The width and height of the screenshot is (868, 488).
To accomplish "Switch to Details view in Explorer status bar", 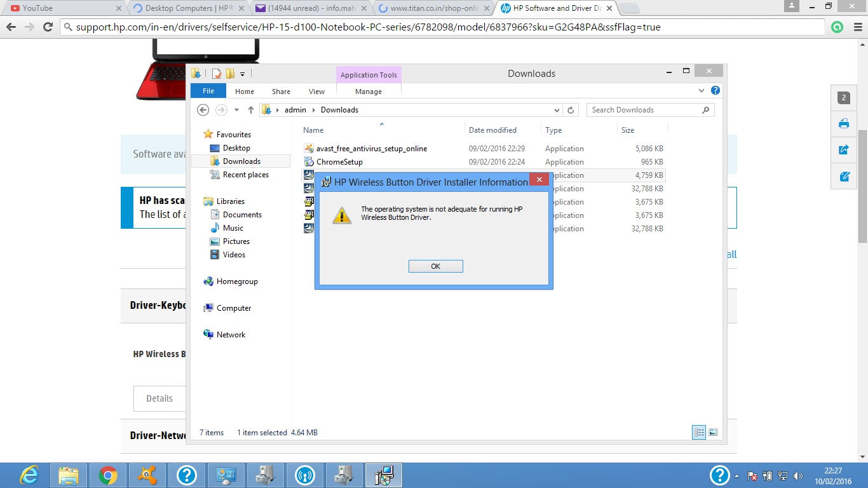I will 699,432.
